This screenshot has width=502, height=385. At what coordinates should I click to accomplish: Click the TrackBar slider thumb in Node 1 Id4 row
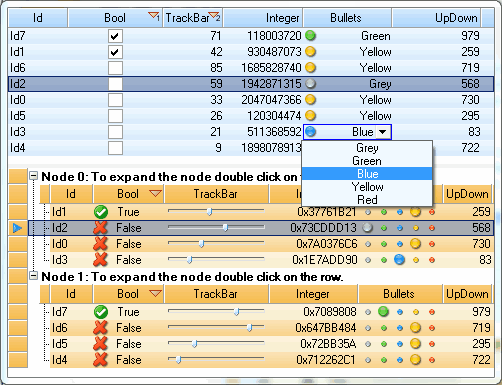(178, 360)
